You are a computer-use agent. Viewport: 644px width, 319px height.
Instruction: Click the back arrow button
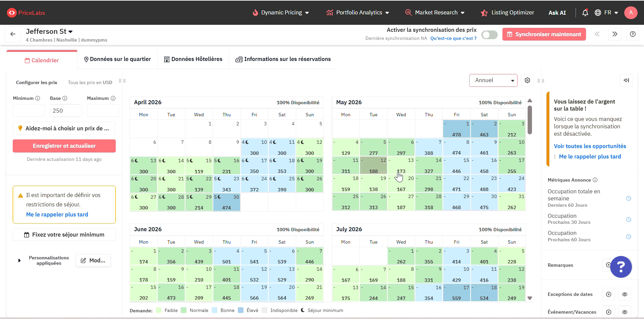(13, 34)
